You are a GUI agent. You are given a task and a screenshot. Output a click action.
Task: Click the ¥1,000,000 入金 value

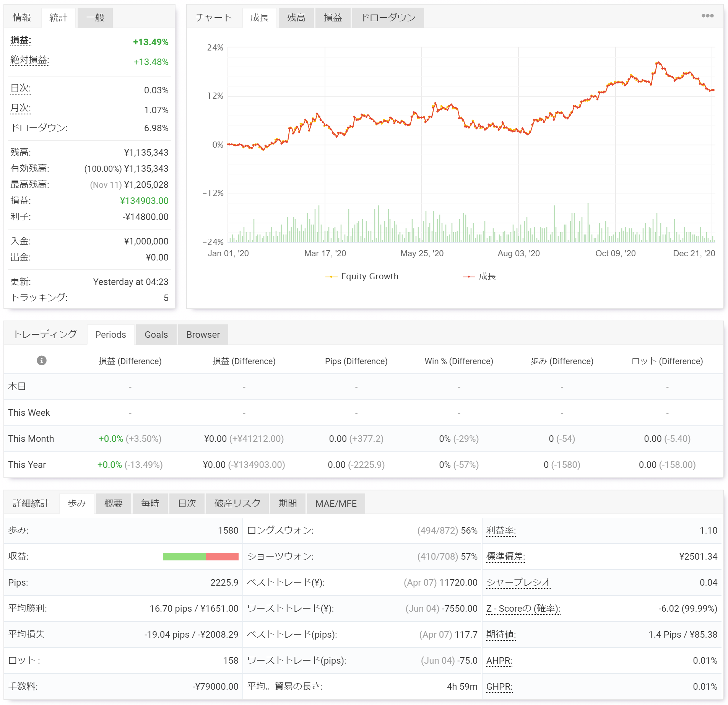point(146,241)
